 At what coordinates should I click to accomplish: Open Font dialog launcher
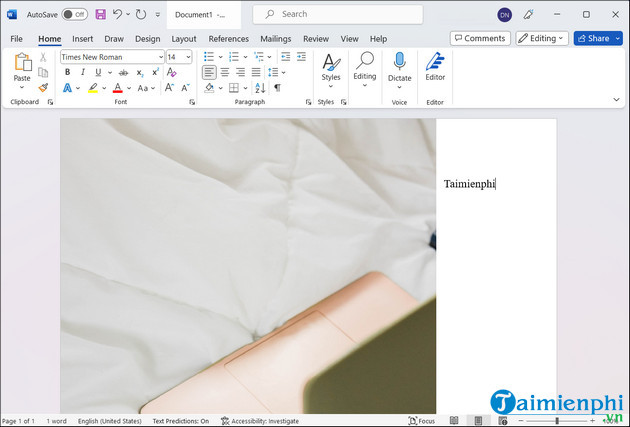tap(192, 102)
